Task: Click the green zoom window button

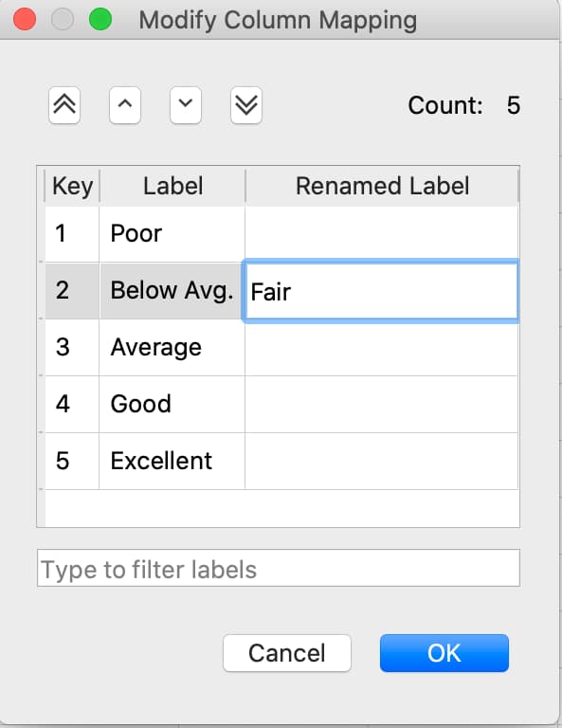Action: (100, 20)
